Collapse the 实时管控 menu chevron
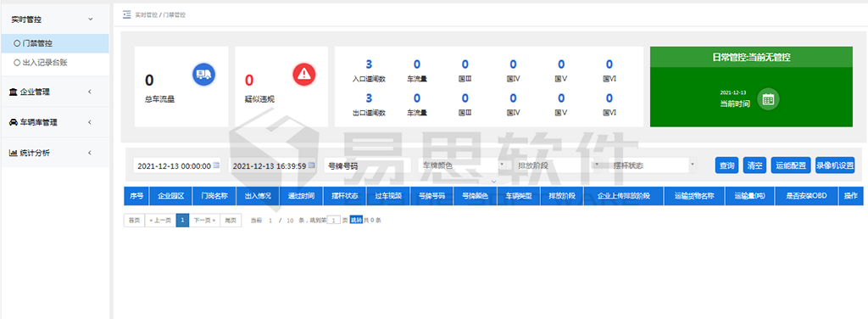868x319 pixels. click(90, 20)
